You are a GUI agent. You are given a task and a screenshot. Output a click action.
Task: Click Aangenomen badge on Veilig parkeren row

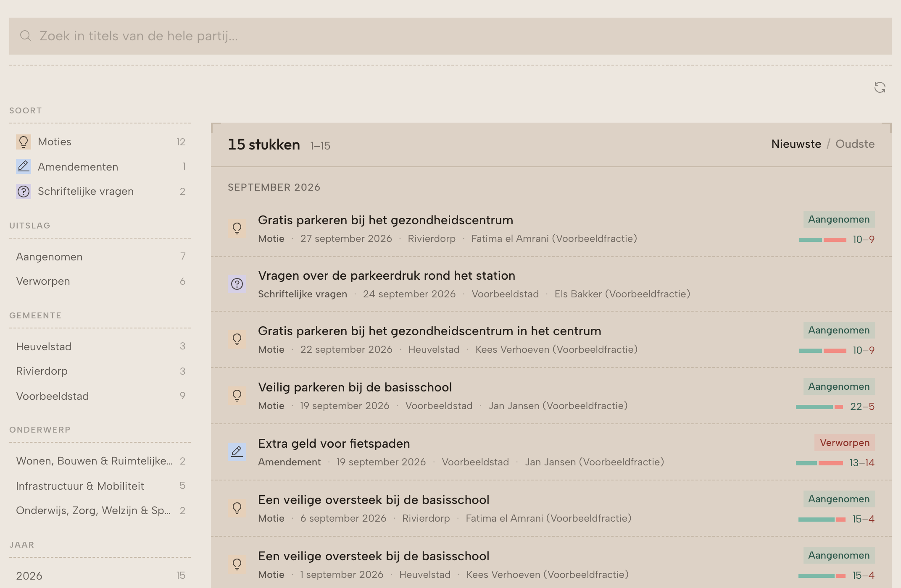839,386
